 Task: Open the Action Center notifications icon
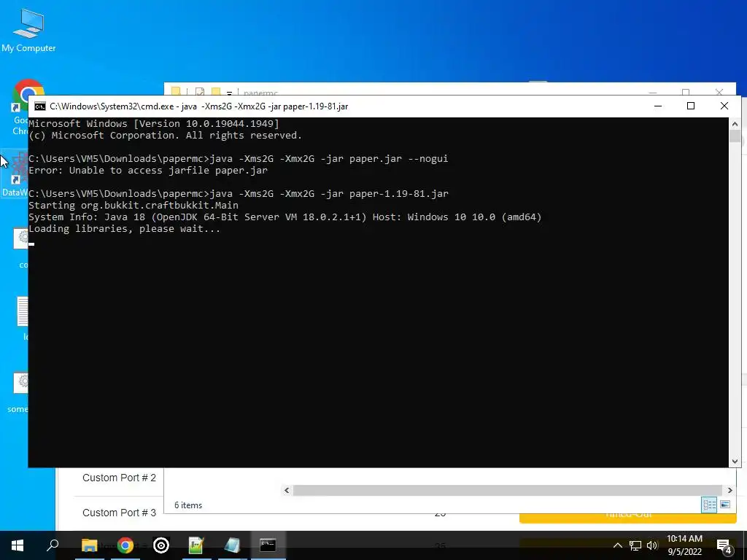pos(724,546)
